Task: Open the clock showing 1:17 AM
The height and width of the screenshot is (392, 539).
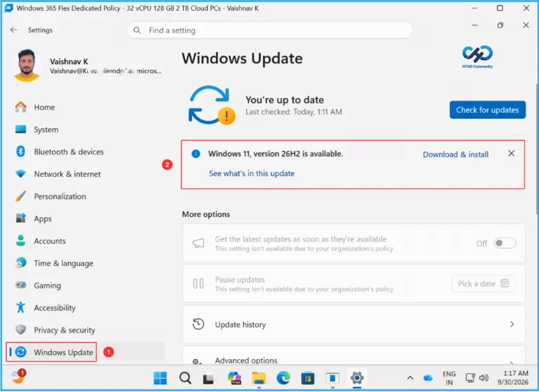Action: 513,378
